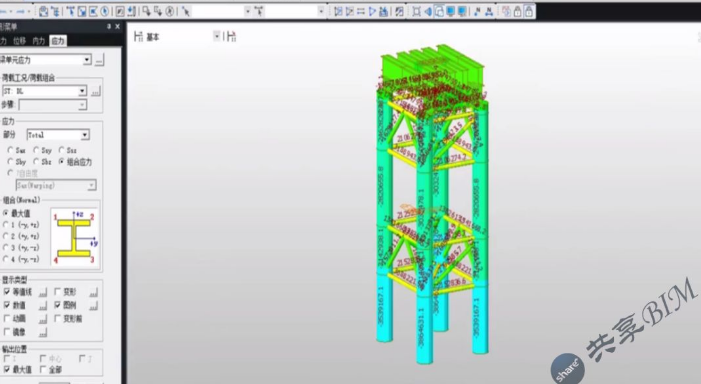
Task: Select the Sbz stress radio button
Action: click(36, 161)
